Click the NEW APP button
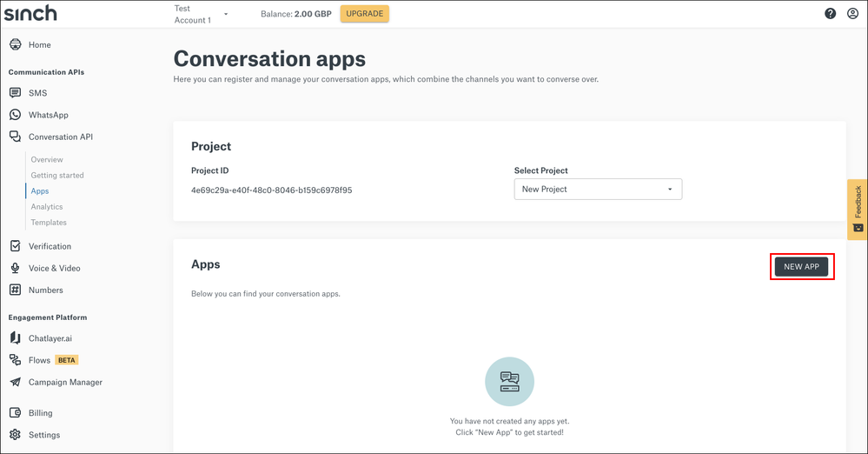Viewport: 868px width, 454px height. (802, 267)
